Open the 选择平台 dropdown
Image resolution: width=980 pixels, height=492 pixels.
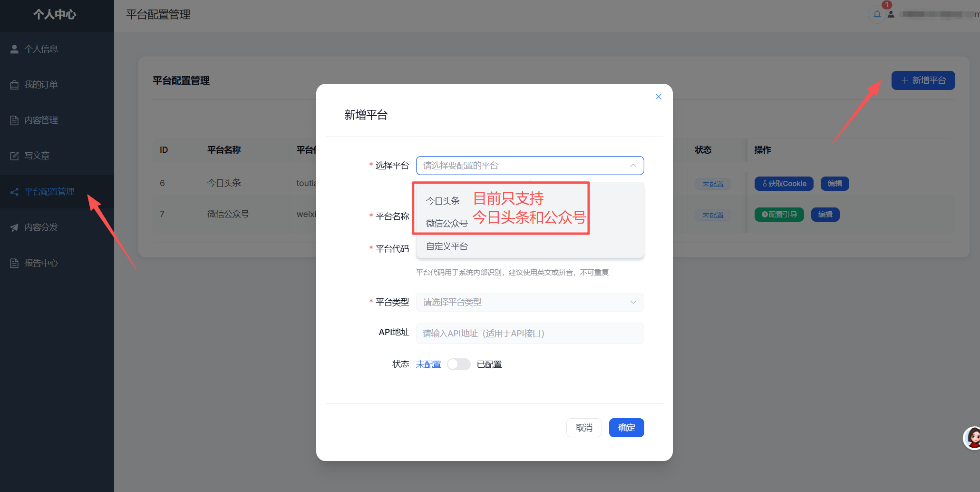[530, 166]
